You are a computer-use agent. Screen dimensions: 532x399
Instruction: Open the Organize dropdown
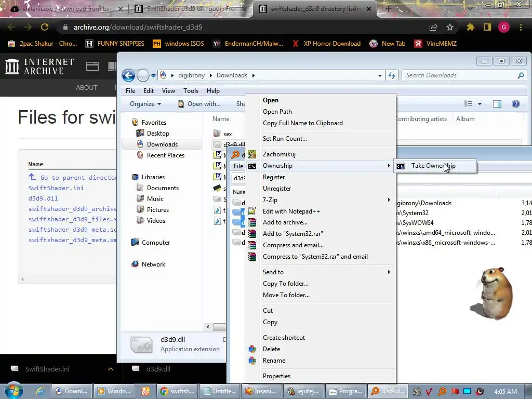[x=145, y=104]
